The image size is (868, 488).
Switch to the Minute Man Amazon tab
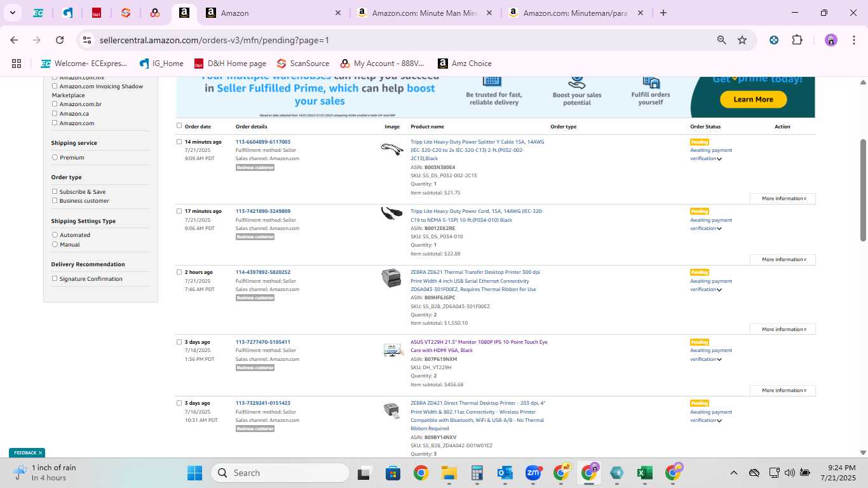click(x=424, y=13)
